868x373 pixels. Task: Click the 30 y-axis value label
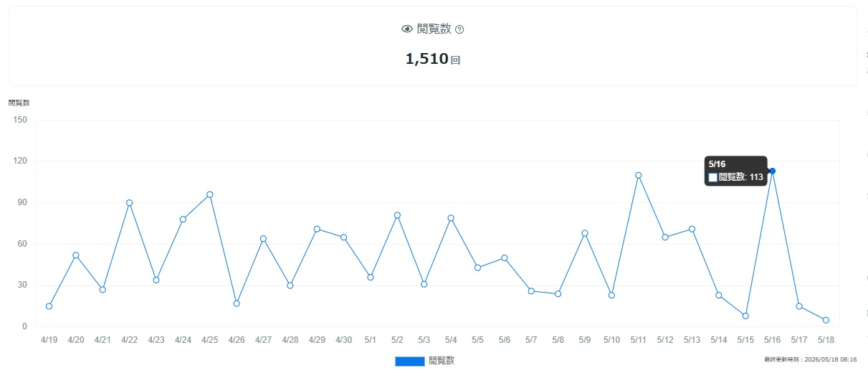click(x=22, y=285)
